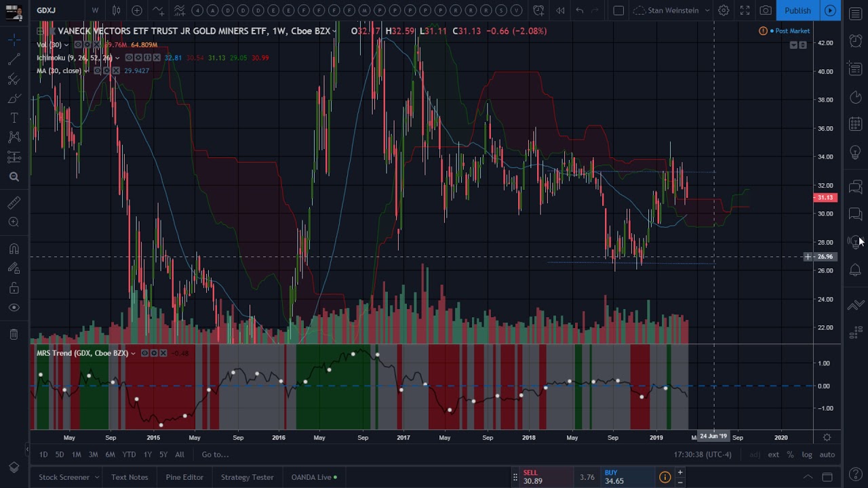Toggle hide all drawing tools eye
This screenshot has width=868, height=488.
point(14,308)
